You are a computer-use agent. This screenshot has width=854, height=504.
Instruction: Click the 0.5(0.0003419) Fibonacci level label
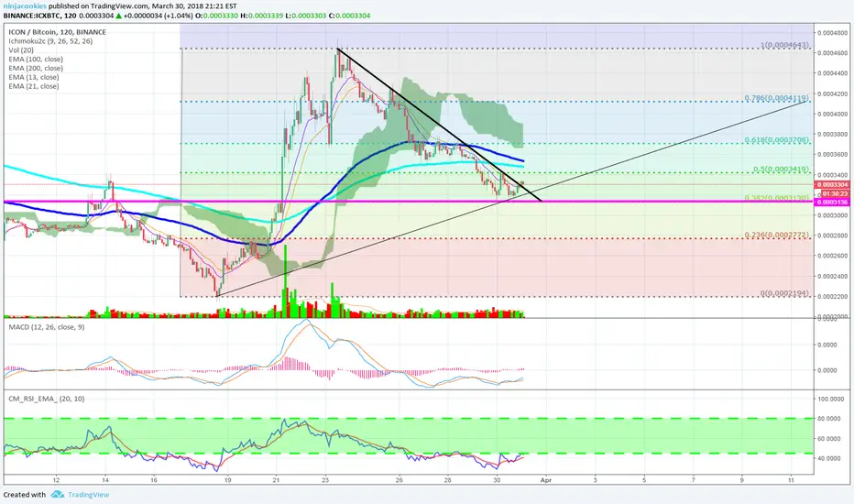point(781,169)
